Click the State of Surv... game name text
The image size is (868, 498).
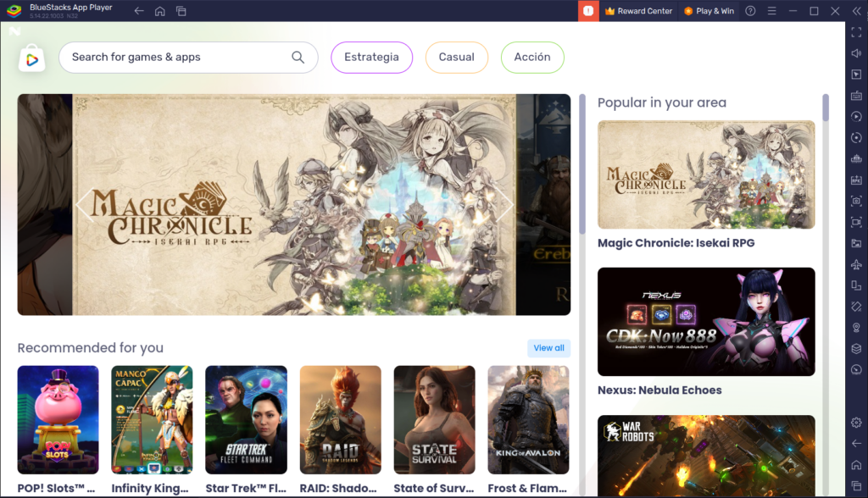tap(433, 488)
